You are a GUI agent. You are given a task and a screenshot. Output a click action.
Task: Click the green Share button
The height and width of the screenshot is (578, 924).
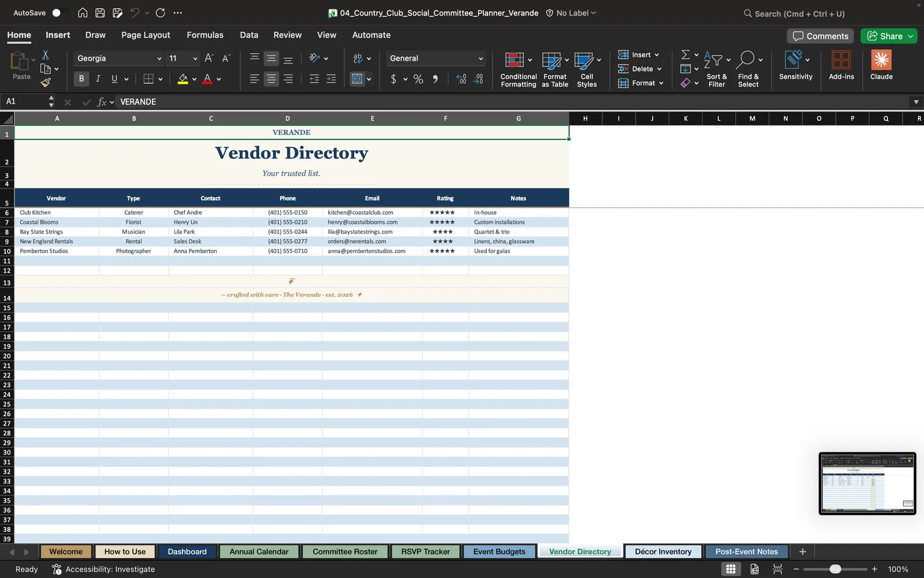pyautogui.click(x=889, y=36)
